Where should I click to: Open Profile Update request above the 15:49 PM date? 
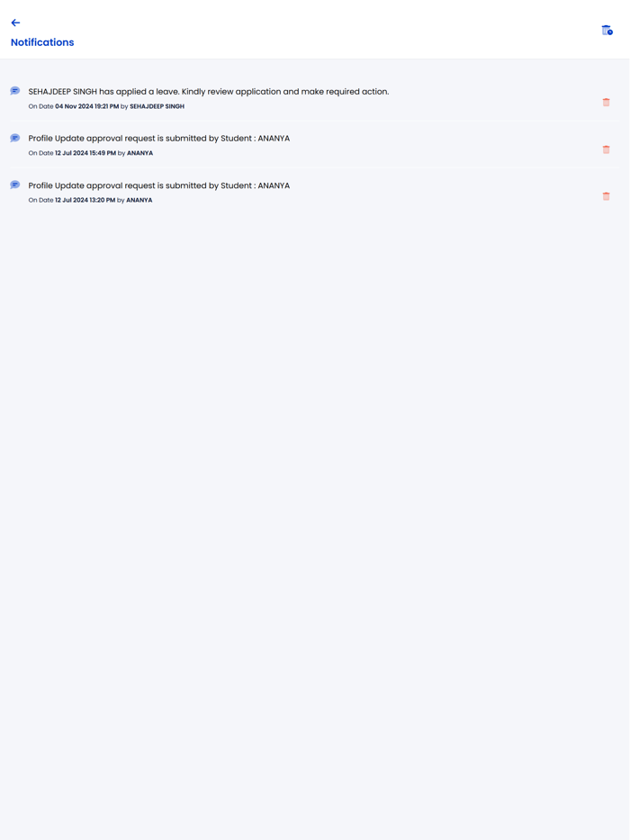pyautogui.click(x=159, y=139)
